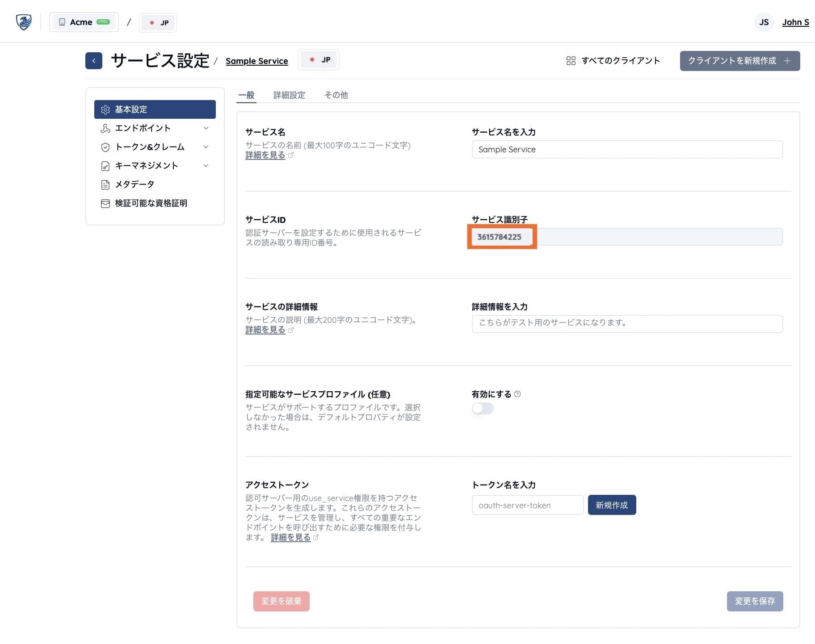
Task: Open the John S user menu link
Action: click(795, 22)
